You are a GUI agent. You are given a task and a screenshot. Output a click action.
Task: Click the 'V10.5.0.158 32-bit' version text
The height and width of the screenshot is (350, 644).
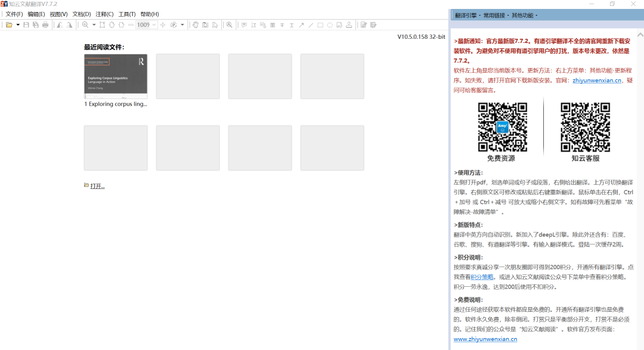(x=421, y=36)
